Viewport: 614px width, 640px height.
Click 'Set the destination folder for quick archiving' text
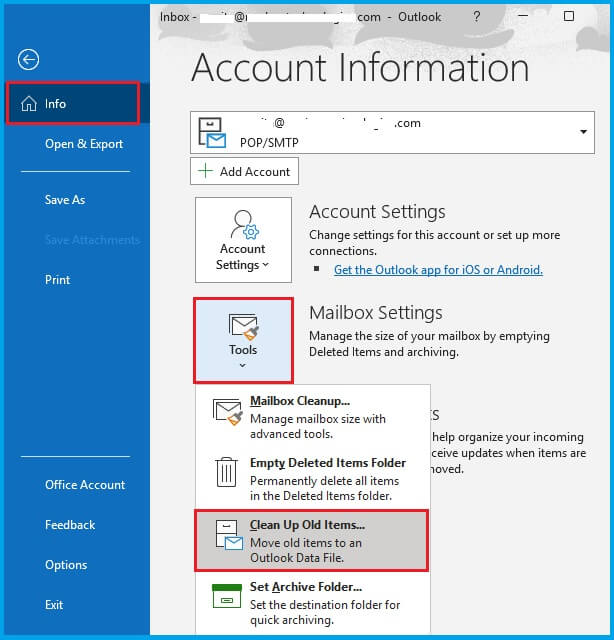pos(325,612)
